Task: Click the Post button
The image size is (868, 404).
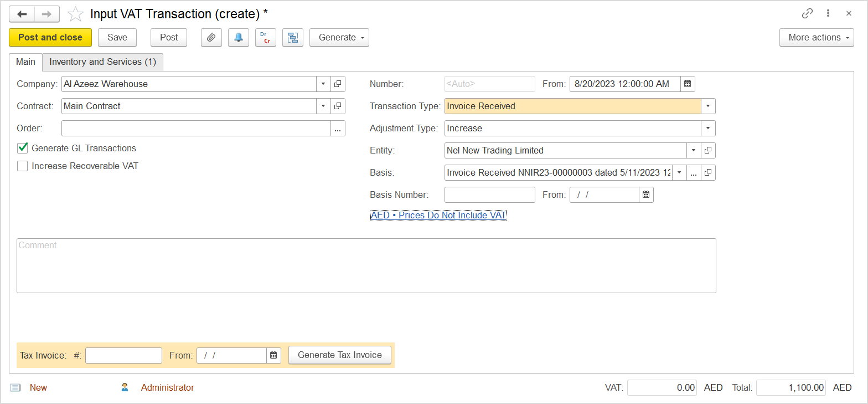Action: point(169,38)
